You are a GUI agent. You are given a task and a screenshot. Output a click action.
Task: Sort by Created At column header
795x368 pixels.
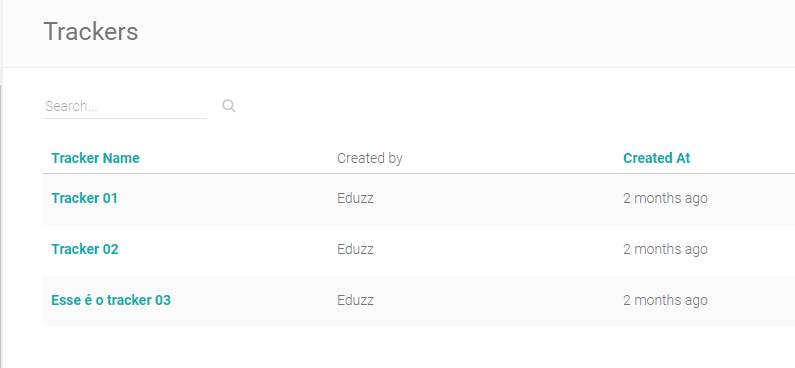[657, 158]
